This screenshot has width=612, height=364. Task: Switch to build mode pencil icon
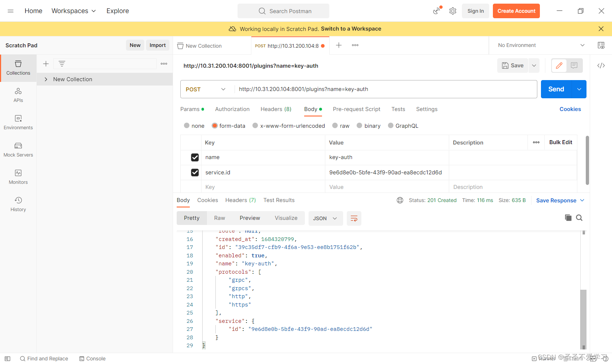pos(559,66)
